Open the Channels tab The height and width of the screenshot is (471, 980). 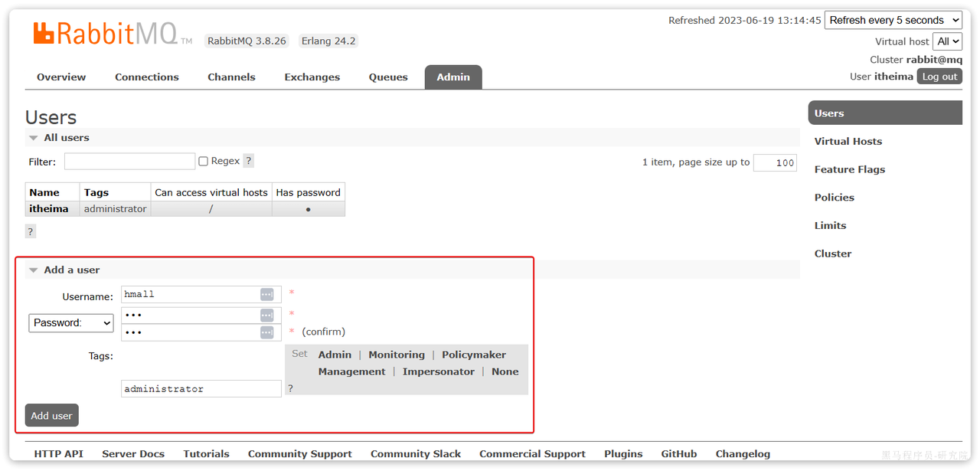tap(231, 77)
